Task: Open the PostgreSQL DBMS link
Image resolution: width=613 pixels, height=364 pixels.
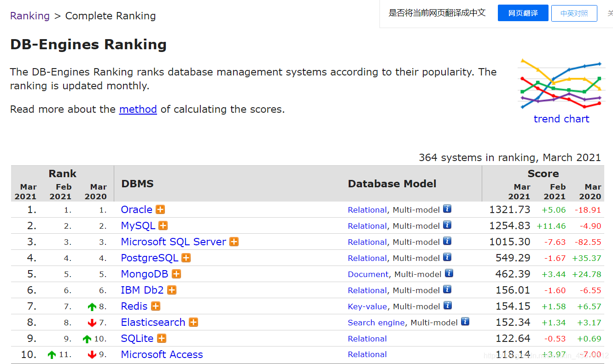Action: pyautogui.click(x=150, y=258)
